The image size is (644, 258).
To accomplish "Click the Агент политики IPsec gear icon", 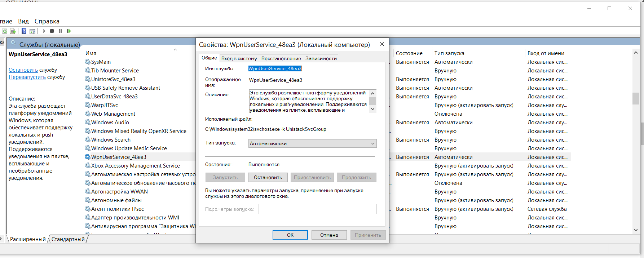I will (88, 209).
